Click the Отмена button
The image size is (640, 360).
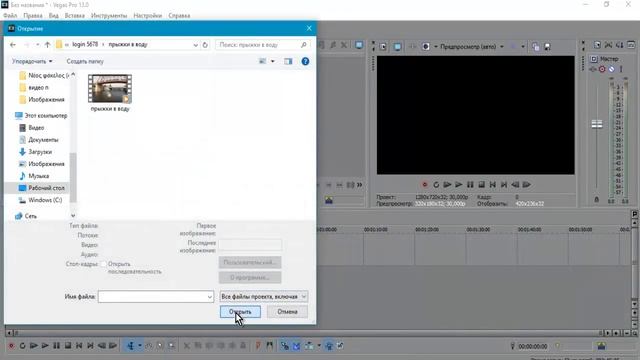coord(287,312)
